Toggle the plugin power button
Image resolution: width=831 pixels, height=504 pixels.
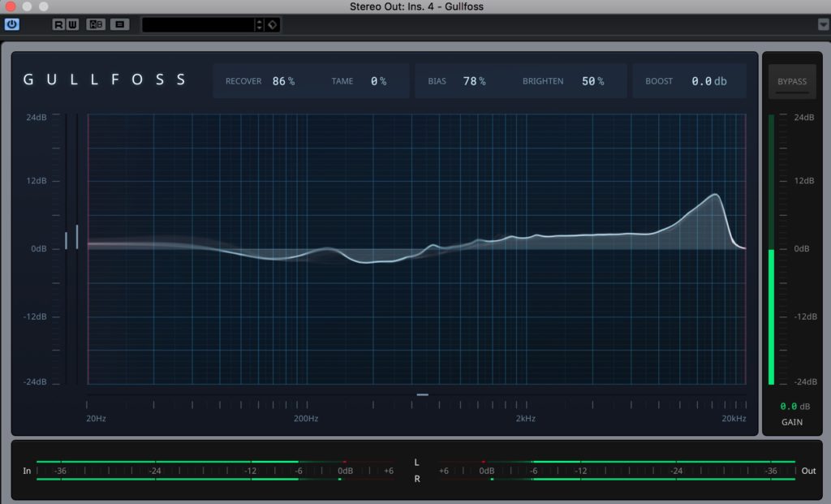11,24
